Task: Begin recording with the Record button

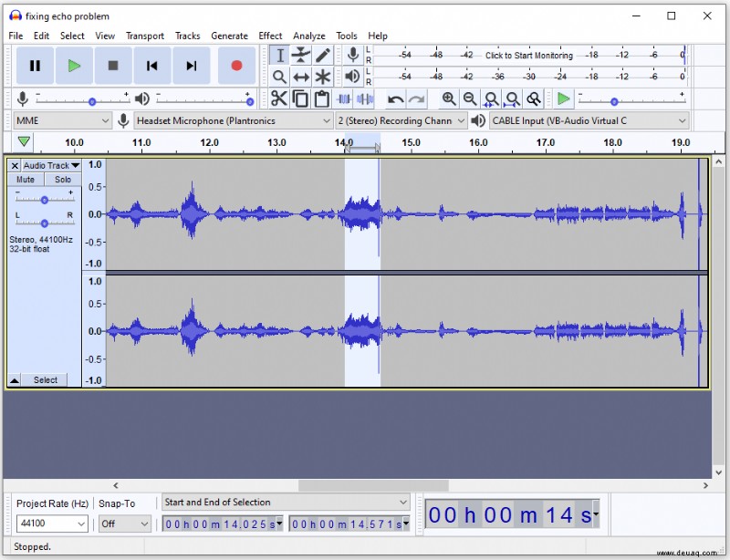Action: [236, 66]
